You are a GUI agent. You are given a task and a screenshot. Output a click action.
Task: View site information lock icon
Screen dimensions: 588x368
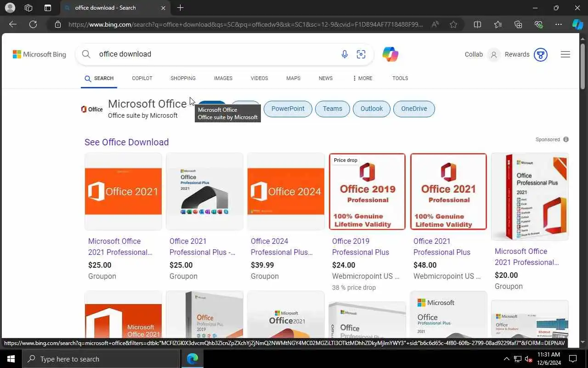(58, 24)
